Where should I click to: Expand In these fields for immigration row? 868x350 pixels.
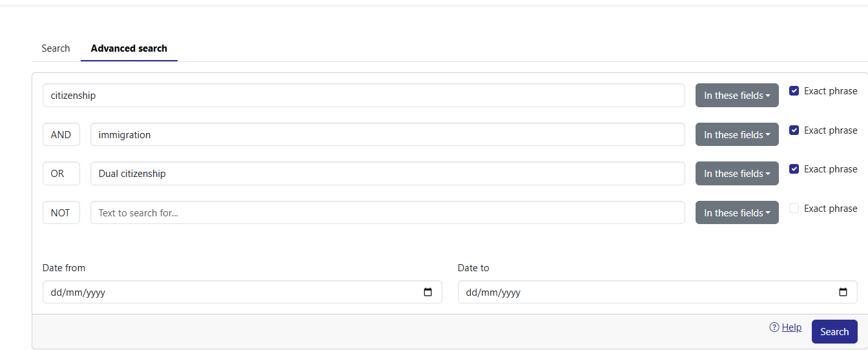coord(737,135)
